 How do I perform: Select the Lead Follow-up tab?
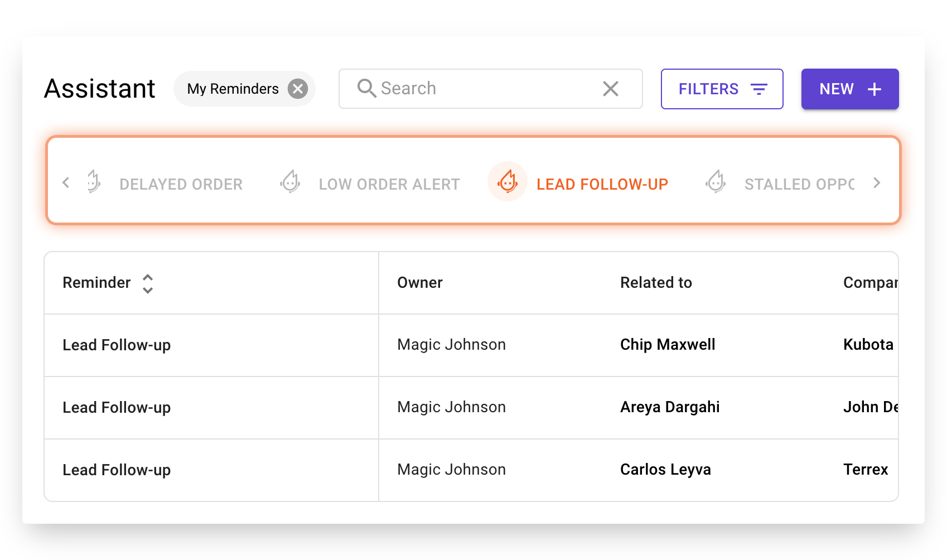tap(602, 184)
